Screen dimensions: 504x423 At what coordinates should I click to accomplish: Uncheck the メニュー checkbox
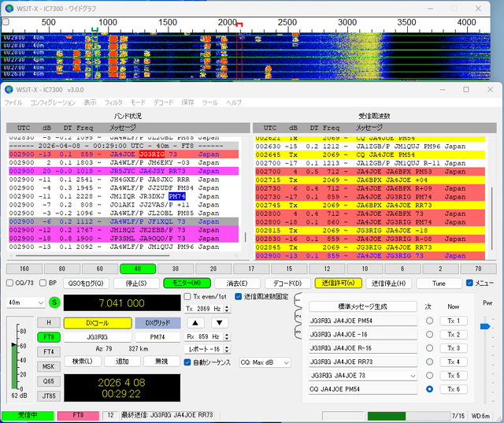(469, 283)
